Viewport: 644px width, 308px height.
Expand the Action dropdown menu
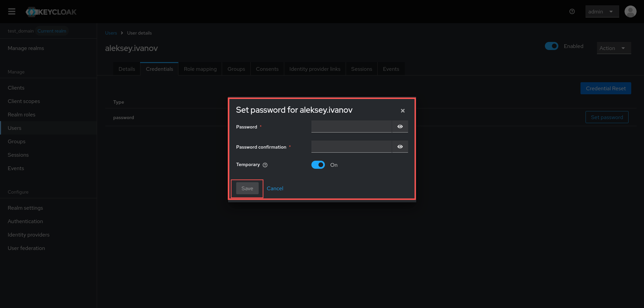click(613, 48)
